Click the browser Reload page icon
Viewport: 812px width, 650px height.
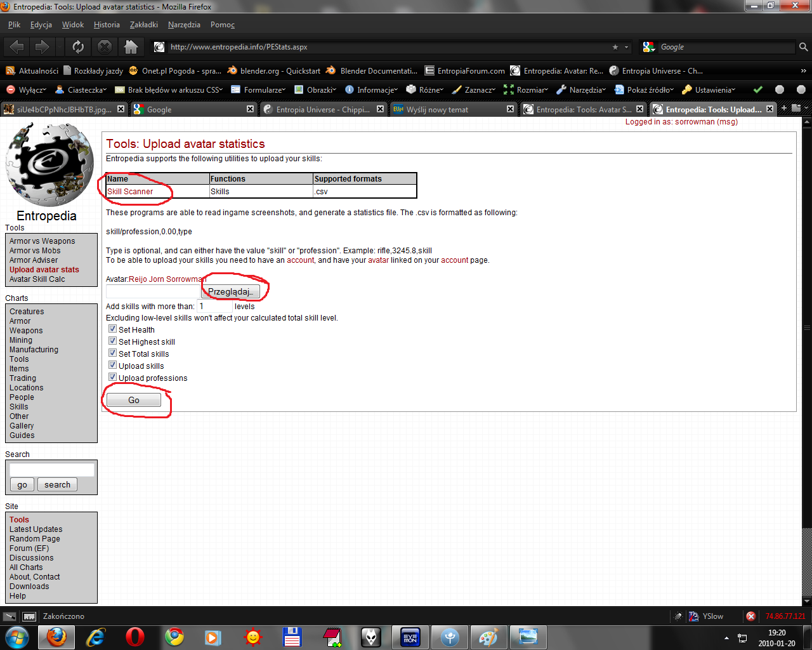pos(78,47)
